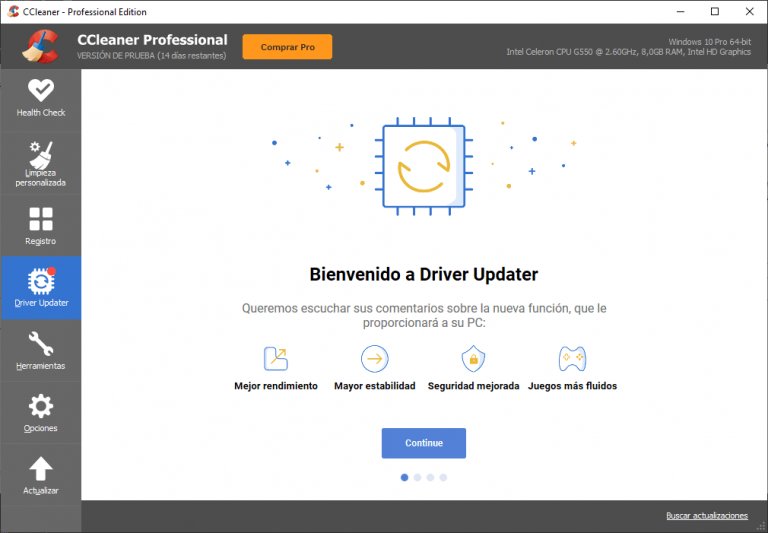Go to the last page indicator dot
Image resolution: width=768 pixels, height=533 pixels.
443,478
